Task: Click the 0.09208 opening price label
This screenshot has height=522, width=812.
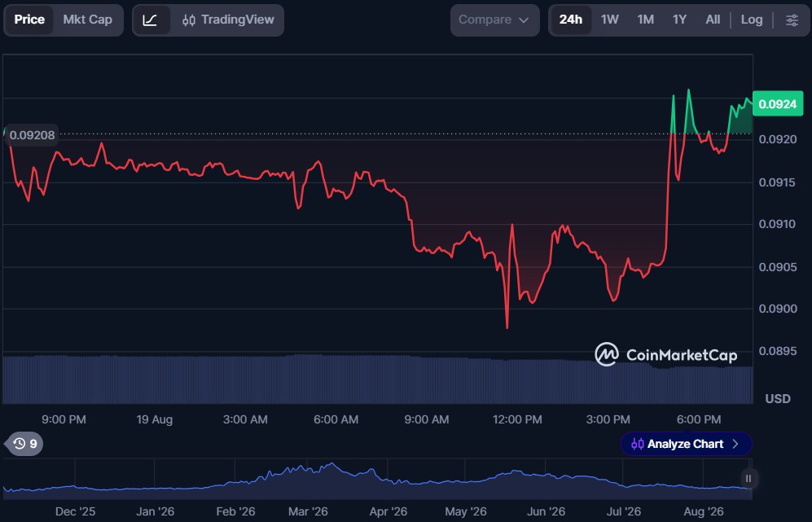Action: point(32,135)
